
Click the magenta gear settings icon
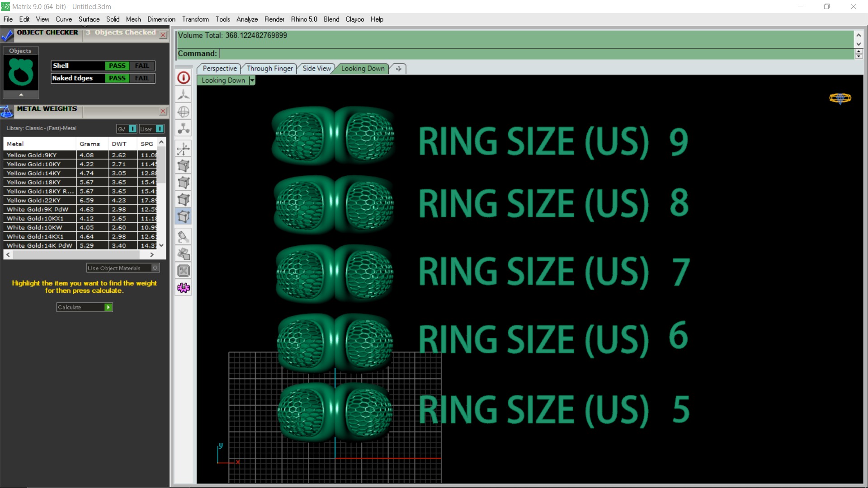[x=184, y=288]
